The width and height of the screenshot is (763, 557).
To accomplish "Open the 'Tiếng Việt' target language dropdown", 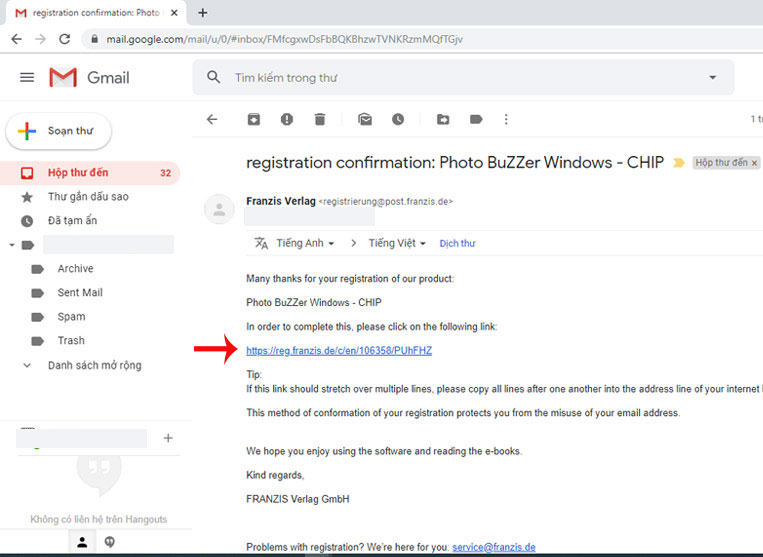I will 397,243.
